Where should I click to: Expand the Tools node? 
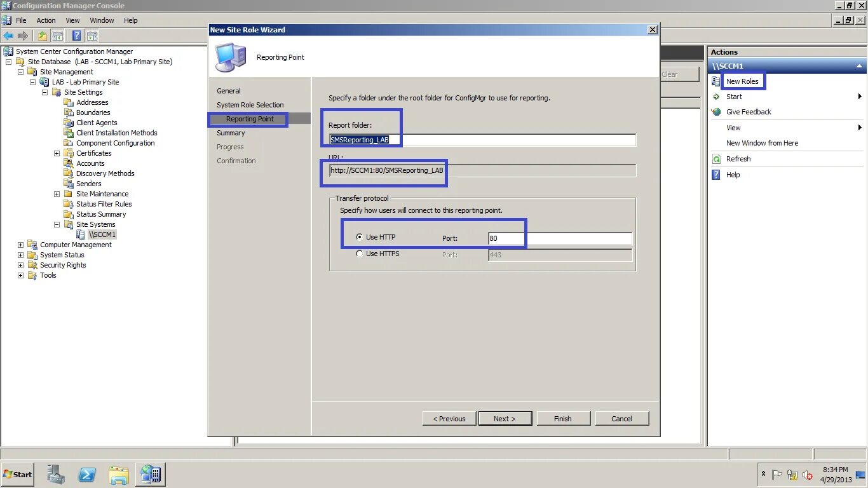20,275
